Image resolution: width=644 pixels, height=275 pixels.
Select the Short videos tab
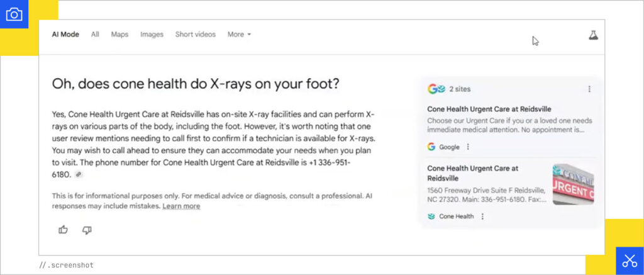(x=195, y=35)
